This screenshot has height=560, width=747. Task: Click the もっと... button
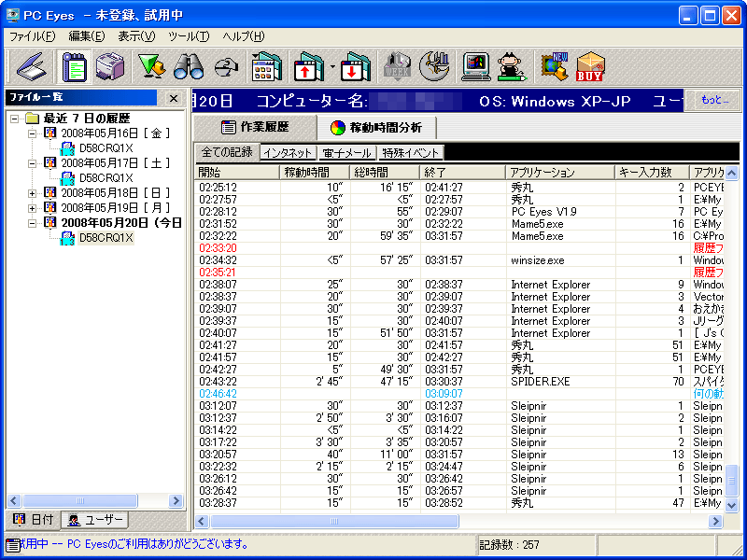pyautogui.click(x=714, y=101)
